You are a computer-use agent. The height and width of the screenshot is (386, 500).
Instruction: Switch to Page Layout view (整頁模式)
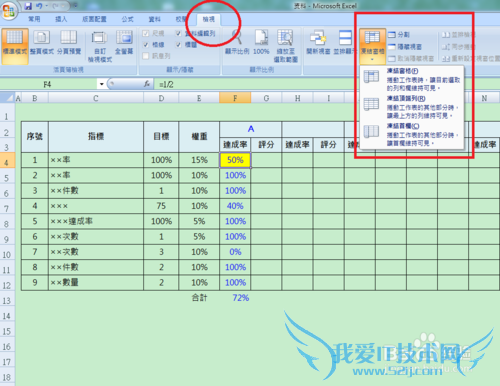42,43
